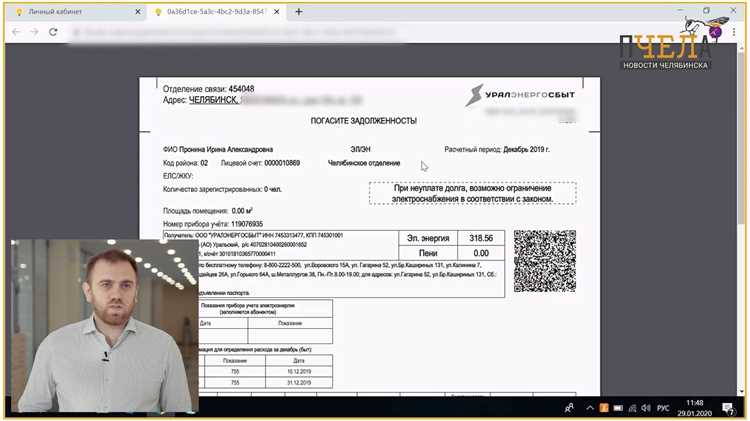The width and height of the screenshot is (750, 421).
Task: Click the dashed warning box about ограничение электроснабжения
Action: point(473,193)
